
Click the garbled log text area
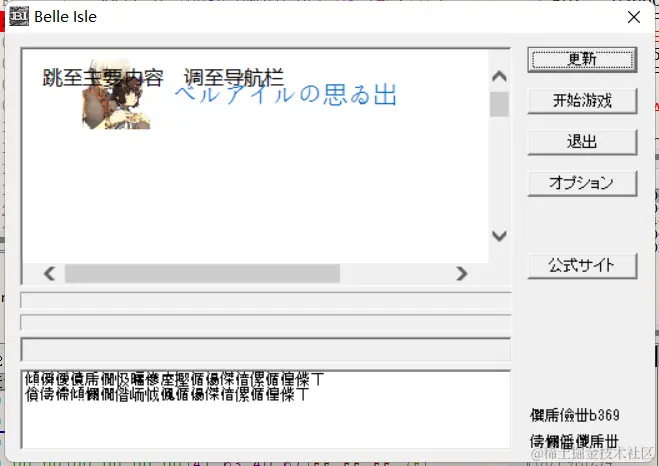[x=266, y=409]
